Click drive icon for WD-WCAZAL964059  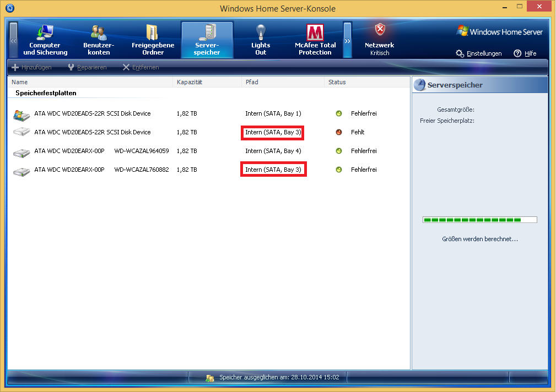pyautogui.click(x=21, y=153)
